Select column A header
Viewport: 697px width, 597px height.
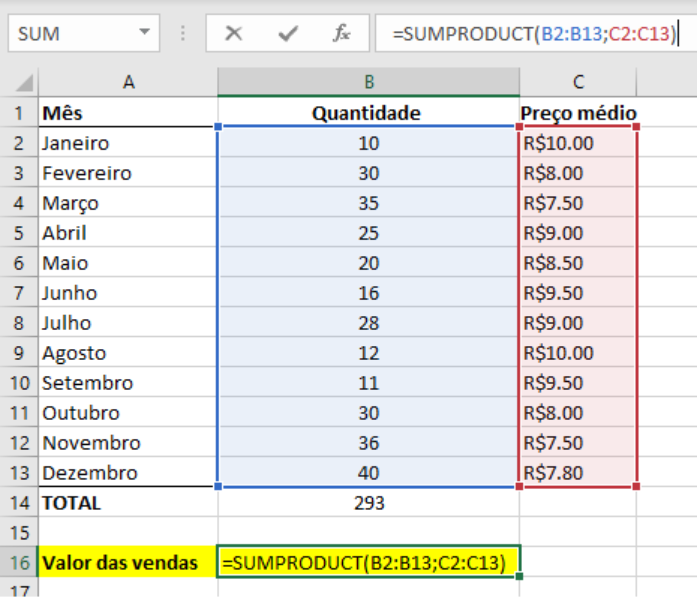point(128,83)
